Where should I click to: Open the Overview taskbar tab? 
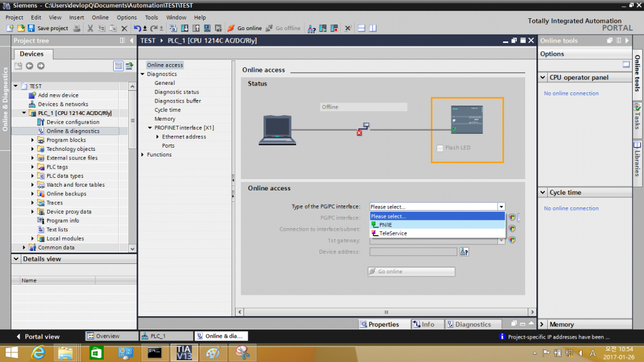(111, 336)
